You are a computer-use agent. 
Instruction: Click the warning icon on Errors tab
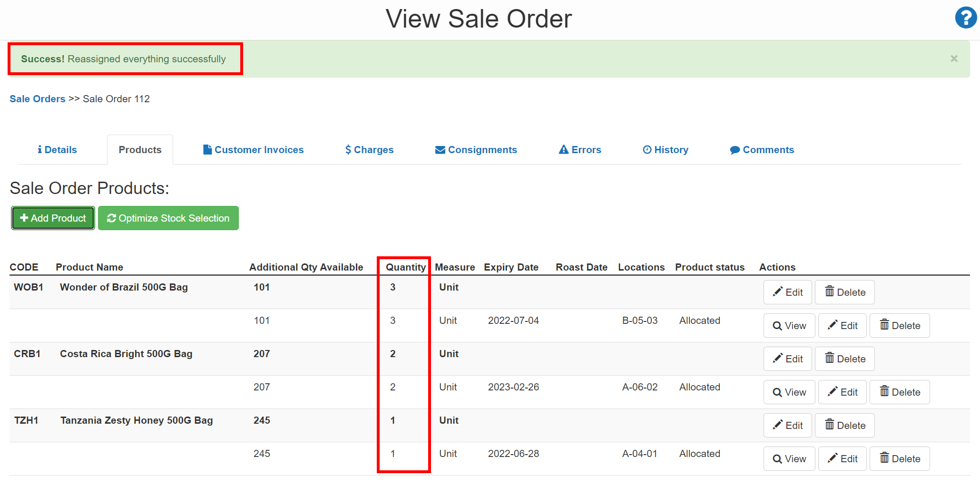[564, 149]
